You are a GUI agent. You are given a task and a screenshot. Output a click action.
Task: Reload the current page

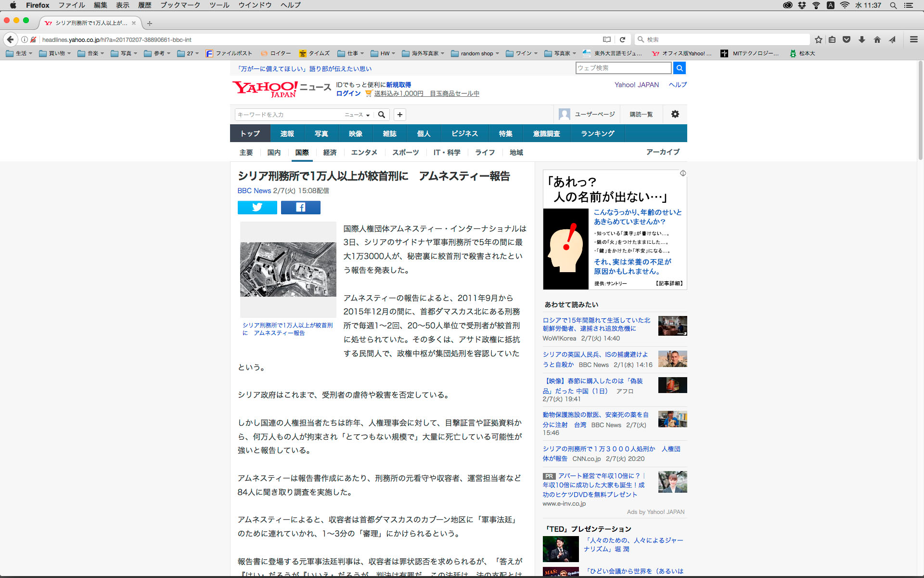tap(622, 39)
